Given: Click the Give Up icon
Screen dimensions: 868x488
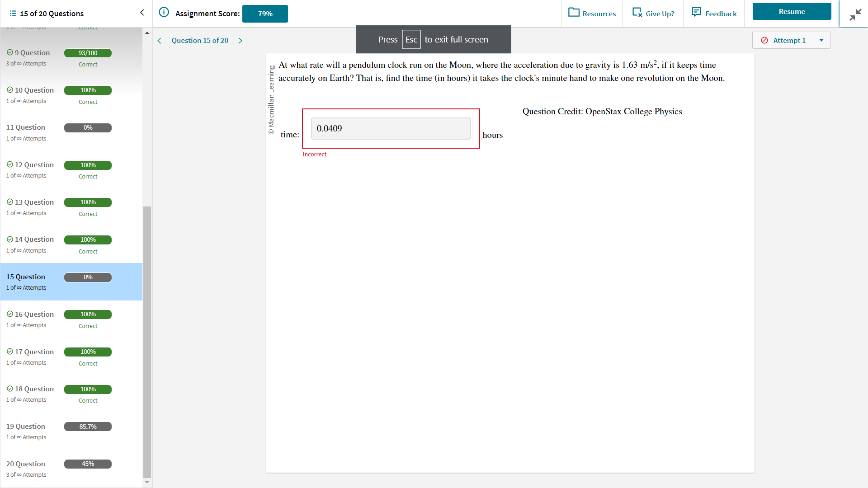Looking at the screenshot, I should tap(637, 13).
